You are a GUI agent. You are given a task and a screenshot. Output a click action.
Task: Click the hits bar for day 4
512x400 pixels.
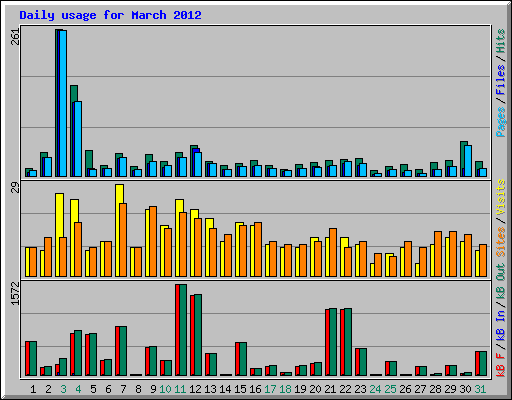74,131
